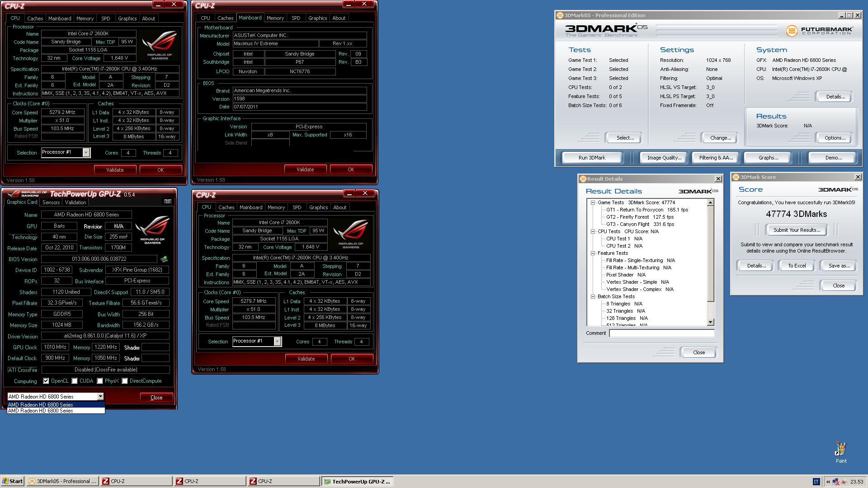Open Graphs... in 3DMark05
This screenshot has height=488, width=868.
click(768, 158)
